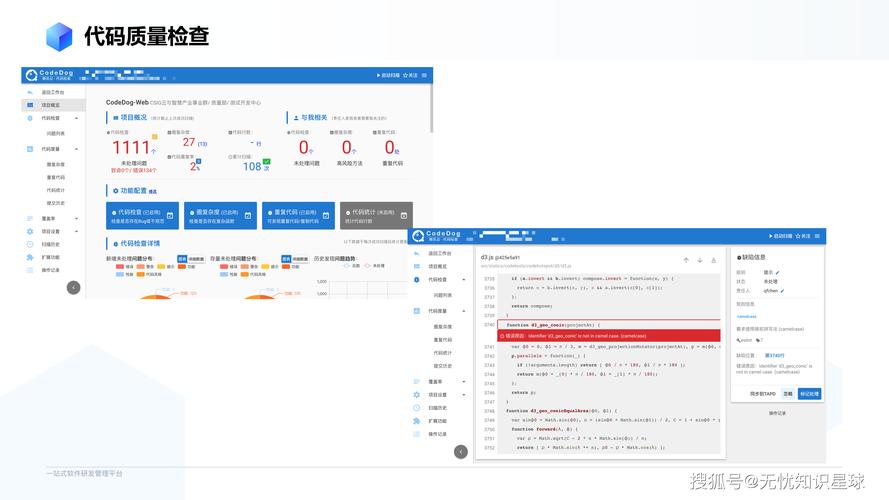
Task: Open 提交历史 in overview window sidebar
Action: coord(56,203)
